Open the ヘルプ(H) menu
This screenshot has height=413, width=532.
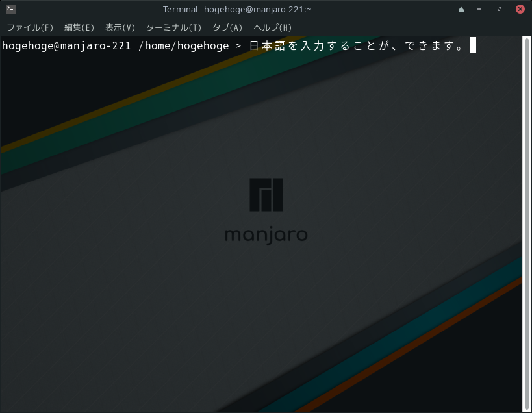272,27
